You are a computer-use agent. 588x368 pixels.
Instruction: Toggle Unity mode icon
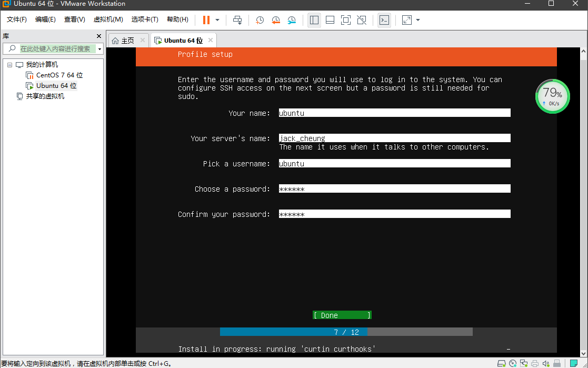[362, 20]
